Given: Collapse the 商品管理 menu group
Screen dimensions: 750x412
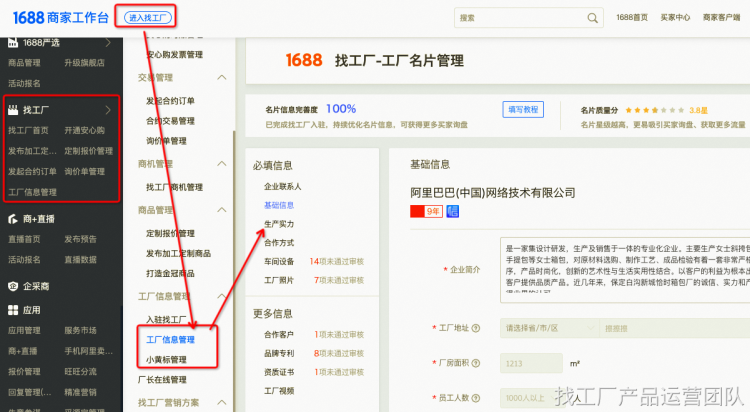Looking at the screenshot, I should click(x=221, y=210).
